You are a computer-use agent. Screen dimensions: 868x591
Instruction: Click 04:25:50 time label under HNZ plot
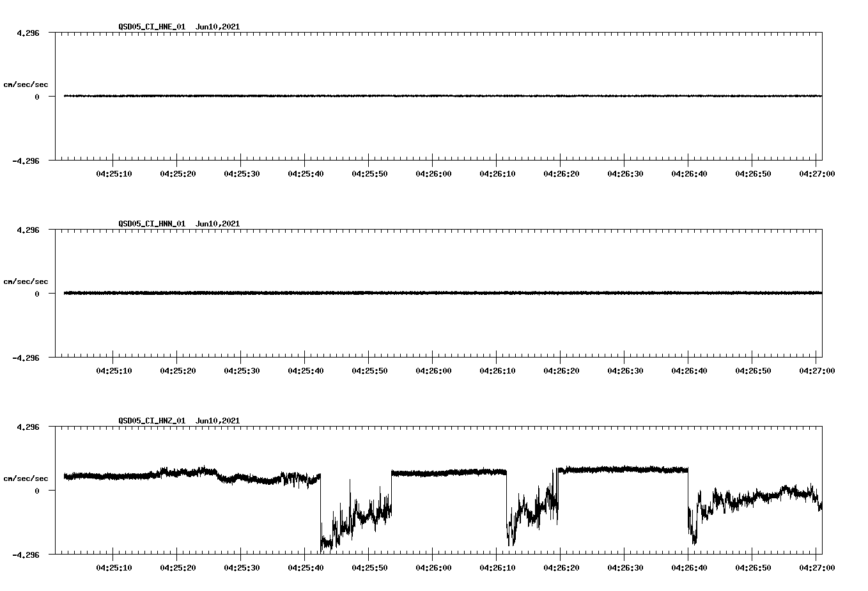[x=369, y=567]
